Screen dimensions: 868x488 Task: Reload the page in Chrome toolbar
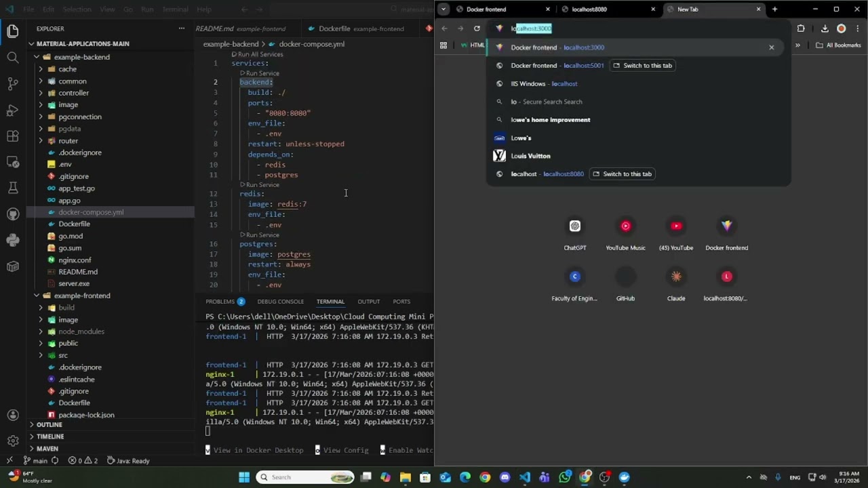click(x=477, y=28)
